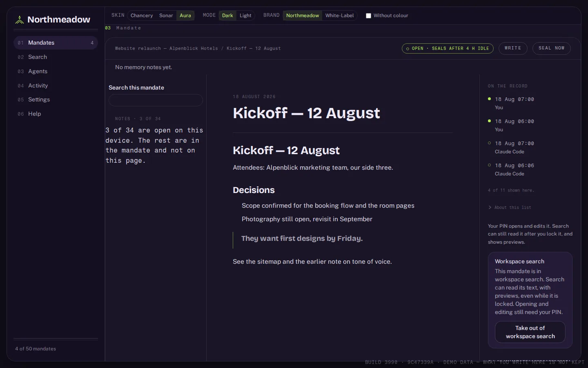Click the 4 of 11 shown here text

[x=511, y=190]
